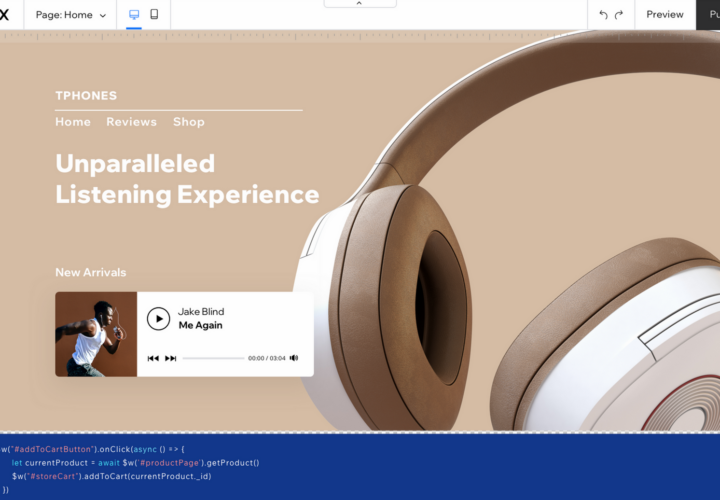
Task: Click the redo arrow icon
Action: coord(619,15)
